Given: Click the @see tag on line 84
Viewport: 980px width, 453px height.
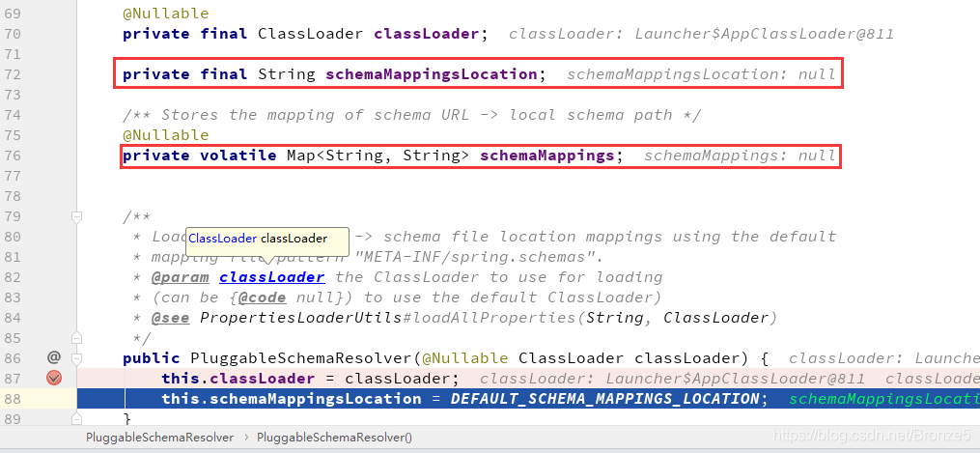Looking at the screenshot, I should click(x=170, y=318).
